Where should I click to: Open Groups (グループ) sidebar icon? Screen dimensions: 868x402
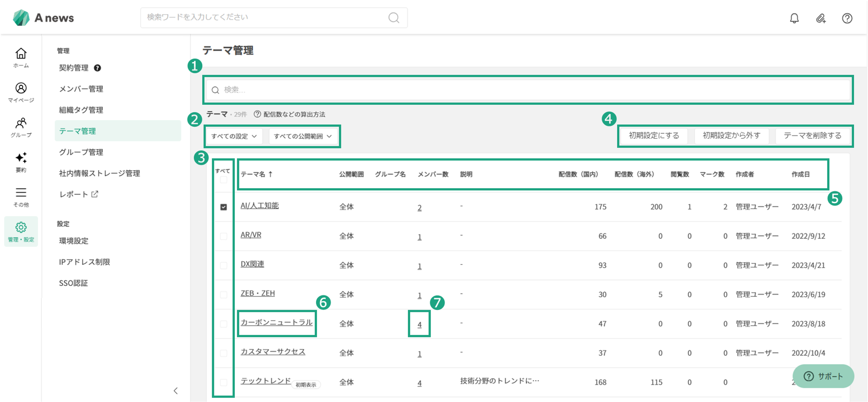click(x=21, y=127)
